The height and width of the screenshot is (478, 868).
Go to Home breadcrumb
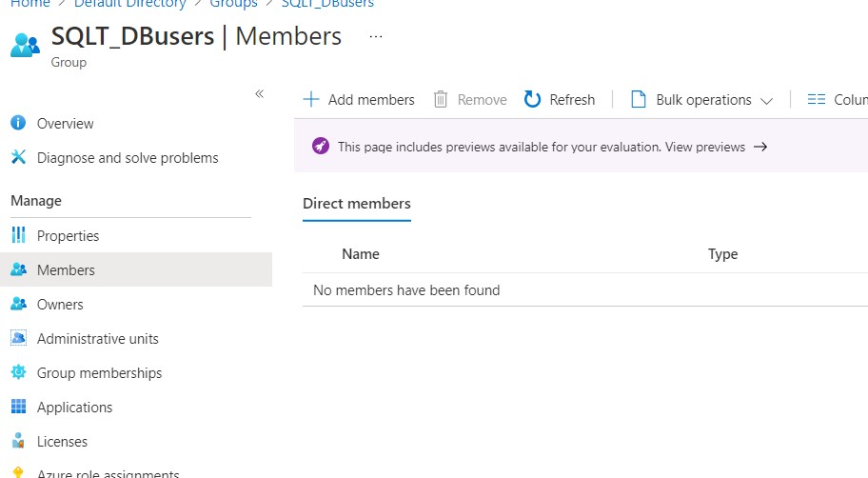(30, 4)
